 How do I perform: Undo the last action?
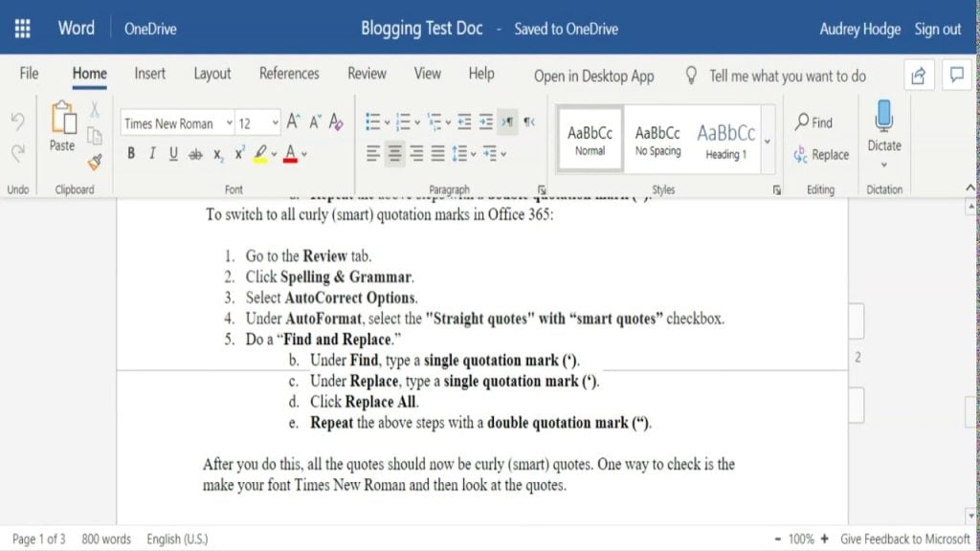[x=17, y=121]
